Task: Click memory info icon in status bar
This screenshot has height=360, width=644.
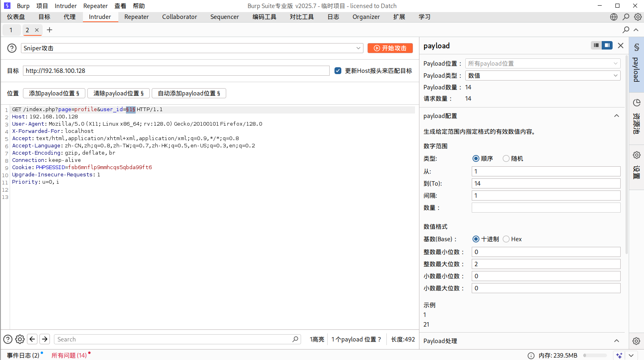Action: (531, 356)
